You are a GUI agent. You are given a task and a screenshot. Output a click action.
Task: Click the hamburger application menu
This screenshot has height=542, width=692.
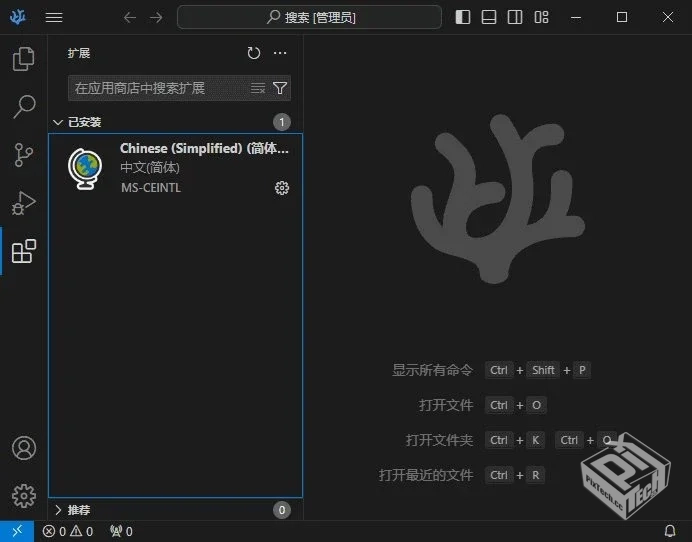pos(54,17)
